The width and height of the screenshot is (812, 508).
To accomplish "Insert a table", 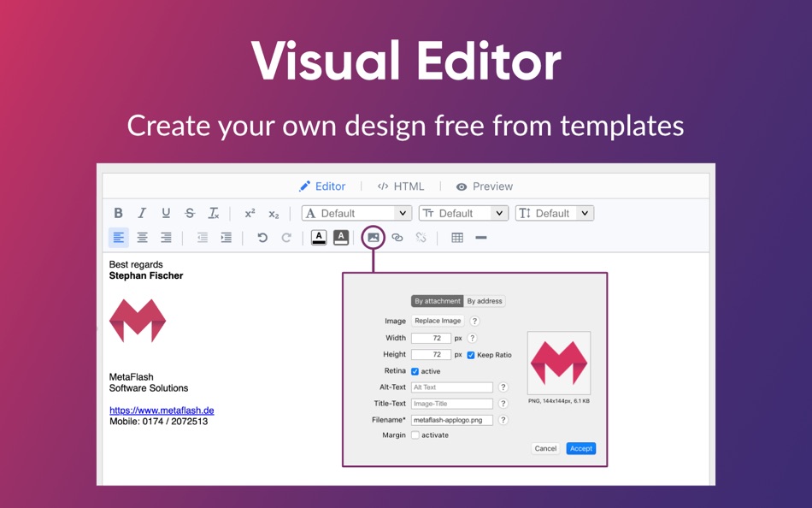I will point(457,238).
